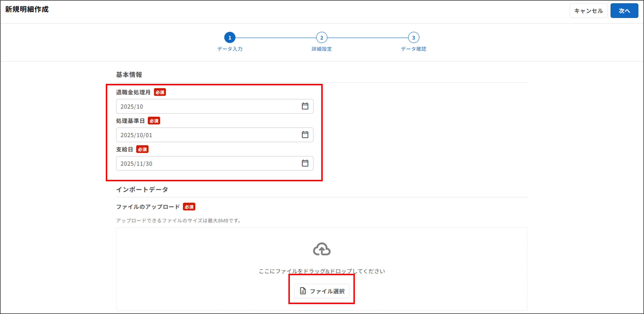Proceed with the 次へ button
The image size is (644, 314).
click(x=624, y=11)
